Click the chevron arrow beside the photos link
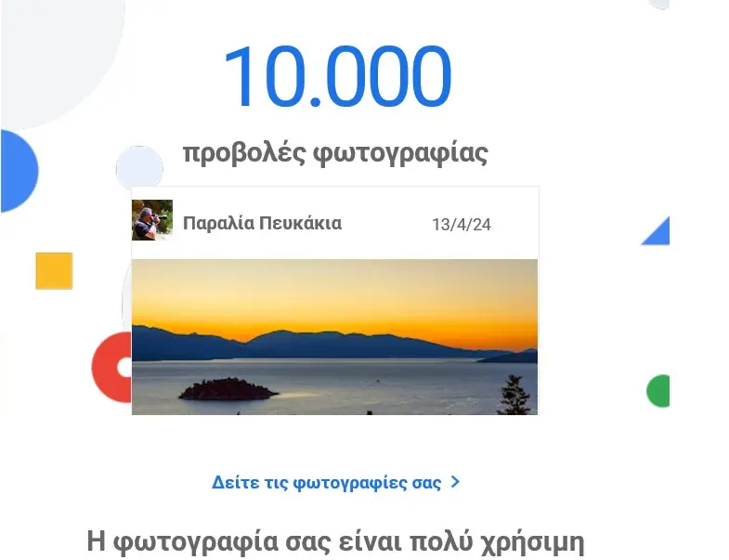This screenshot has width=729, height=560. (455, 482)
